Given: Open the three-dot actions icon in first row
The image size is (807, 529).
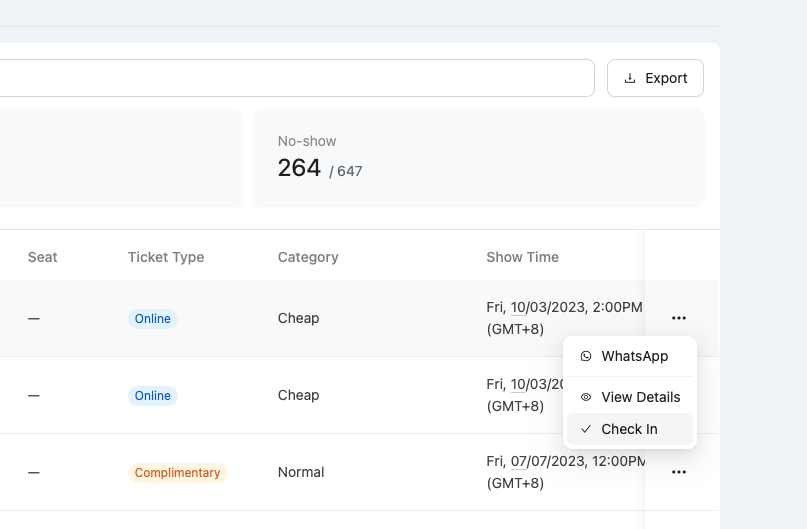Looking at the screenshot, I should [x=679, y=318].
